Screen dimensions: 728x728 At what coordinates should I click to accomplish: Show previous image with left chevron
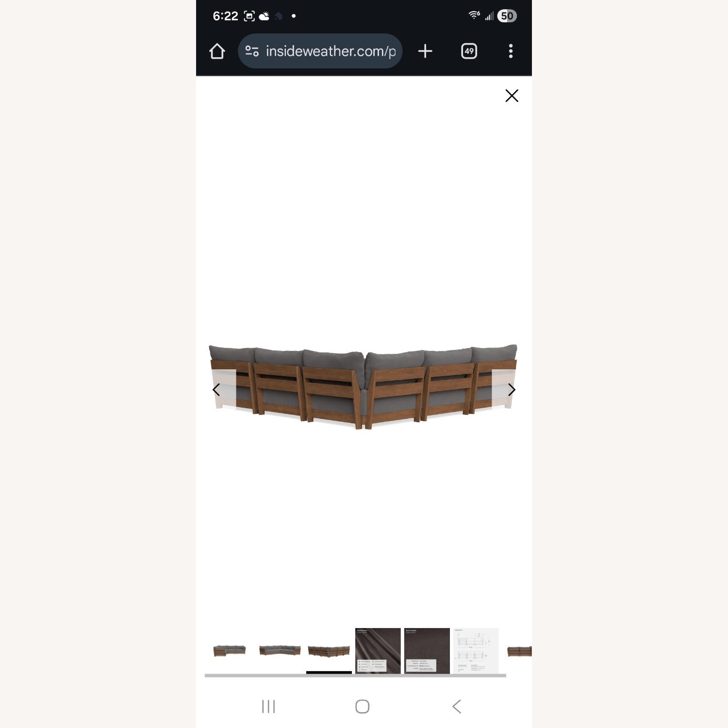tap(216, 390)
